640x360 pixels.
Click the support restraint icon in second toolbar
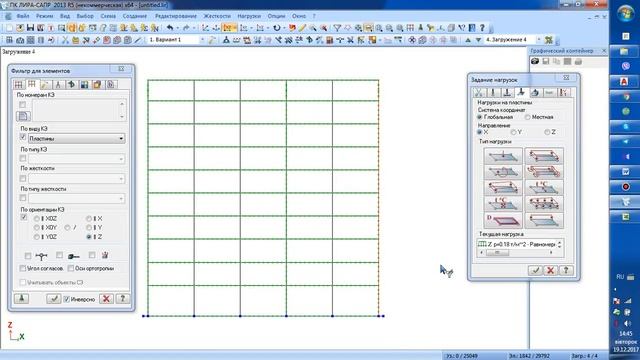pyautogui.click(x=226, y=40)
